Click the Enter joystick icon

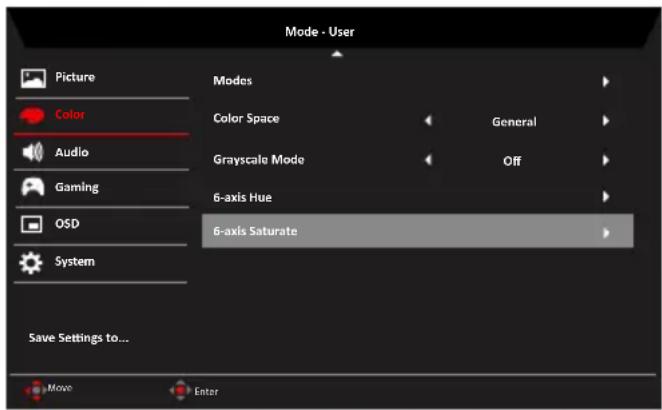180,390
